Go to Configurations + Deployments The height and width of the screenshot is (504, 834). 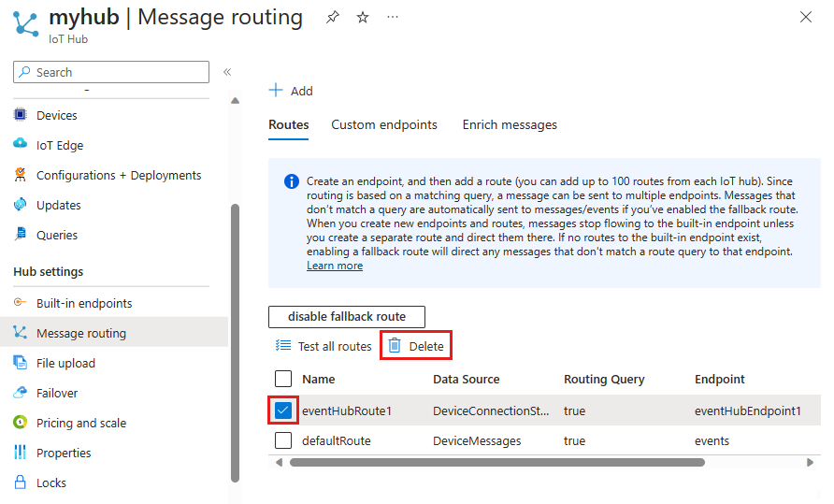coord(118,175)
